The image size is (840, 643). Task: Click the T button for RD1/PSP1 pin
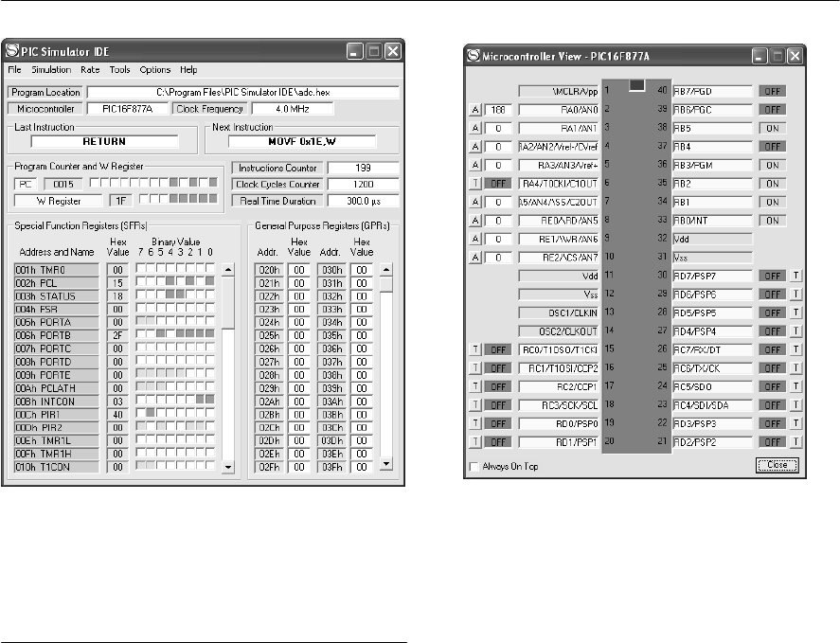click(474, 442)
